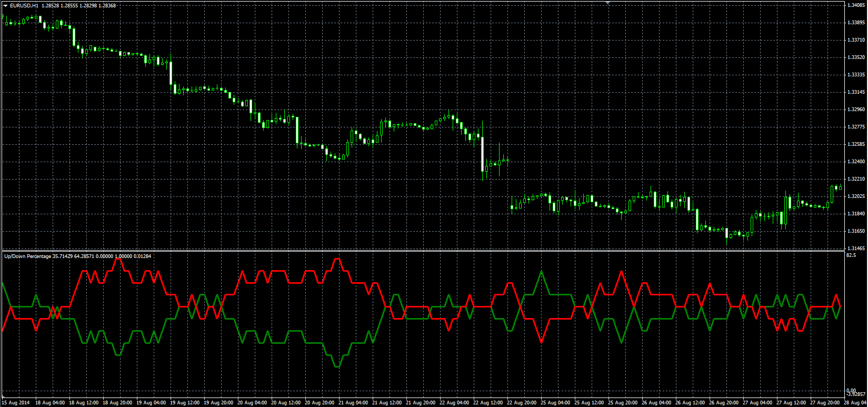Click the 25 Aug 12:00 time label
The height and width of the screenshot is (407, 868).
click(x=589, y=403)
